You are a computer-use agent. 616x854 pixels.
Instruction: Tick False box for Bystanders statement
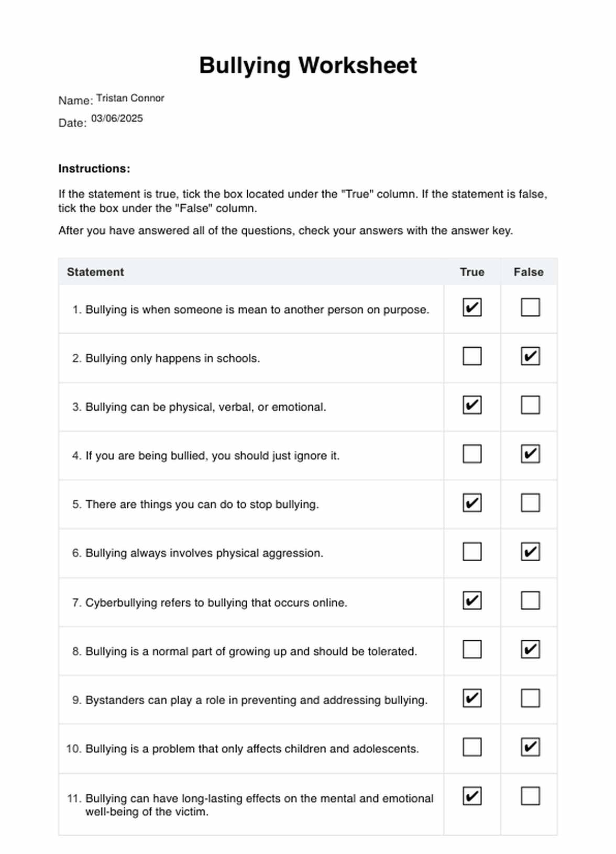pos(530,698)
